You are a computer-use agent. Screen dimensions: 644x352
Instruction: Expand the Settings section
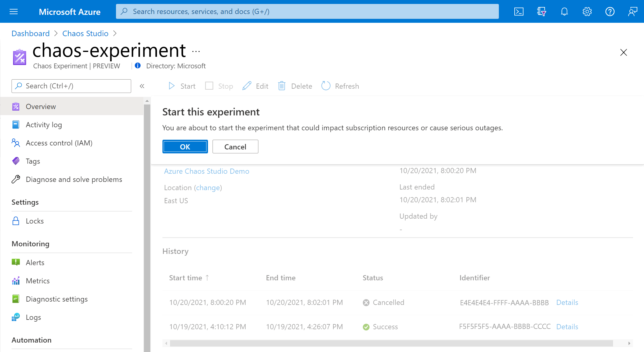24,202
